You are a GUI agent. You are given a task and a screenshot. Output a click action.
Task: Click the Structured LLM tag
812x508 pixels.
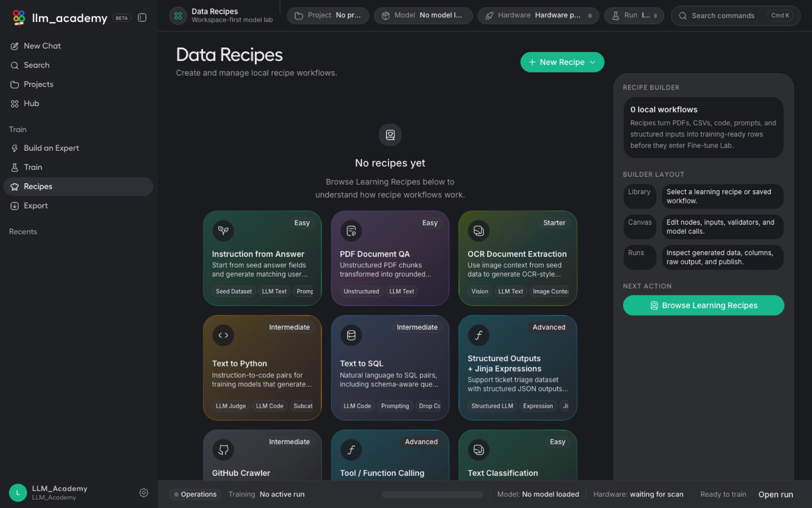point(492,406)
